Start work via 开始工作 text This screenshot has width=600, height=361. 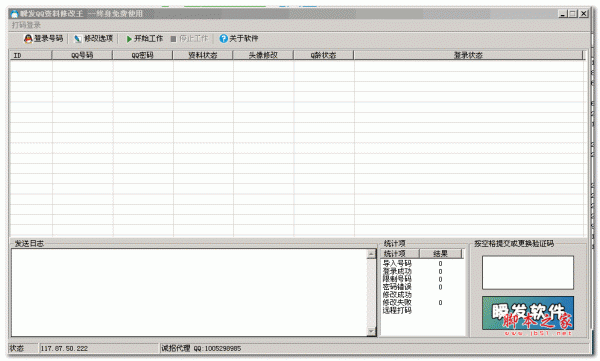(148, 38)
